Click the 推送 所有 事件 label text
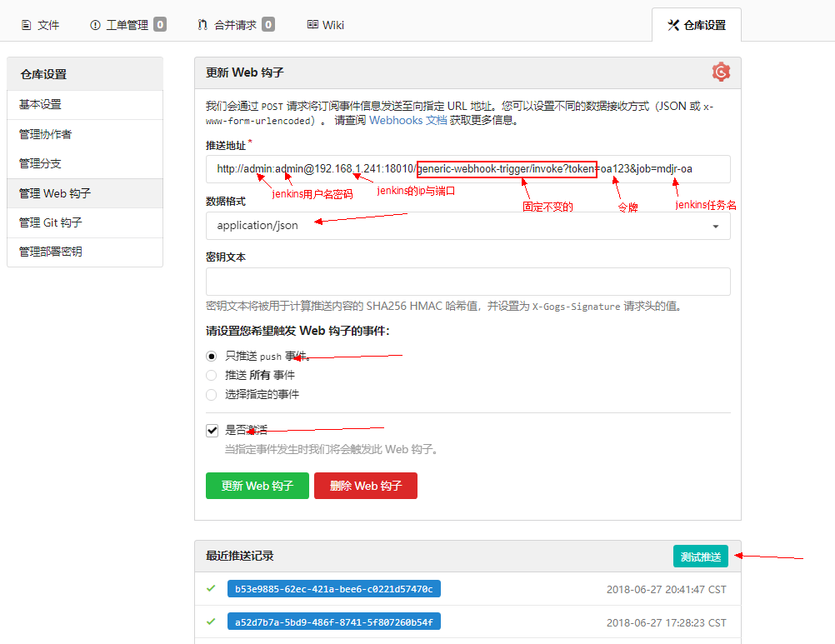This screenshot has height=644, width=835. click(260, 375)
